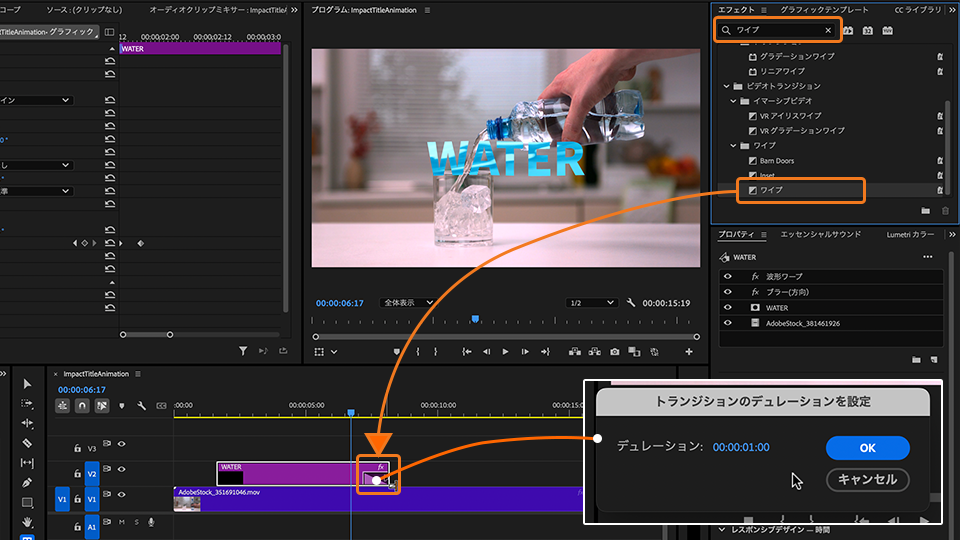
Task: Open the program monitor button editor plus
Action: pos(689,351)
